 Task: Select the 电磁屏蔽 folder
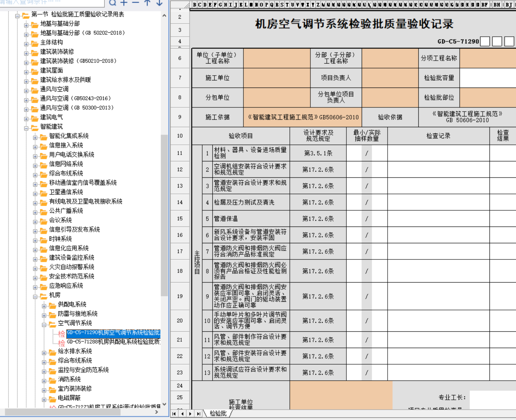69,398
